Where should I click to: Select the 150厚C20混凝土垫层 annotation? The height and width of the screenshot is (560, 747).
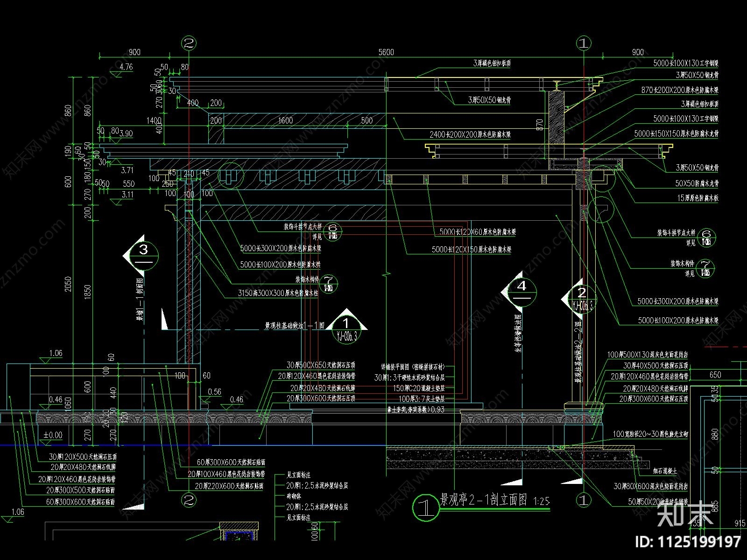tap(418, 388)
